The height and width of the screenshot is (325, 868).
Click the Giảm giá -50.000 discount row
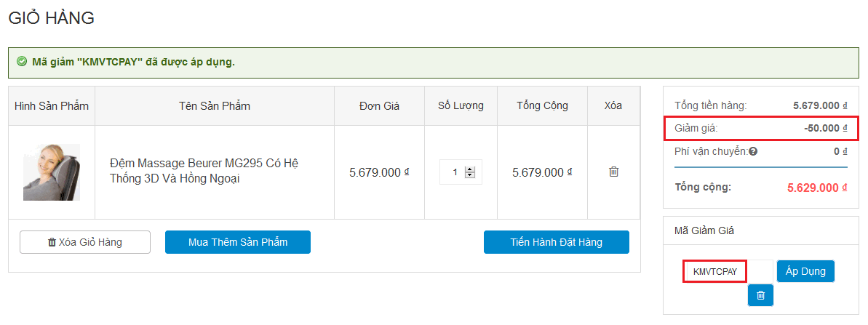point(760,128)
